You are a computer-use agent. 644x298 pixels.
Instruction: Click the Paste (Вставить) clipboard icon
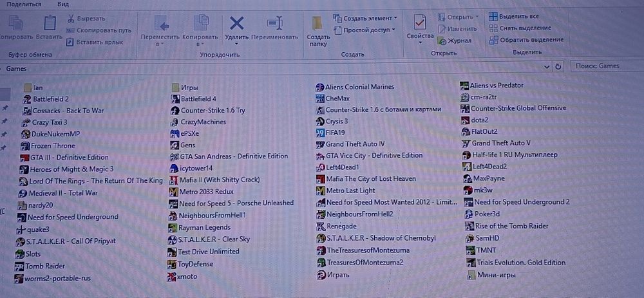pyautogui.click(x=50, y=23)
